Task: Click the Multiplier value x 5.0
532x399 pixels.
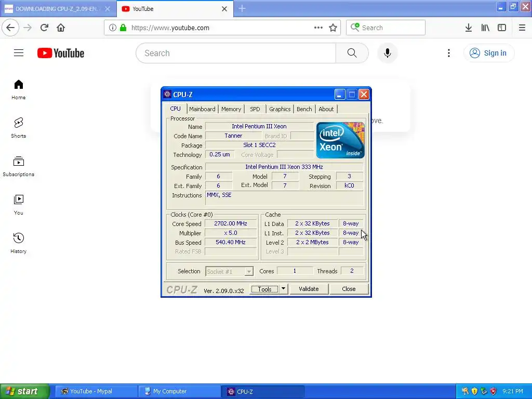Action: (x=231, y=233)
